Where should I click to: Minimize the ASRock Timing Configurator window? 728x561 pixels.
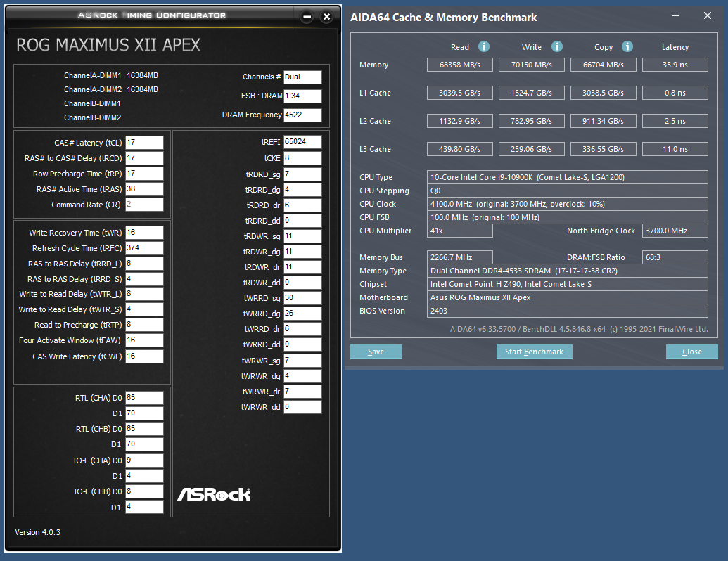307,17
